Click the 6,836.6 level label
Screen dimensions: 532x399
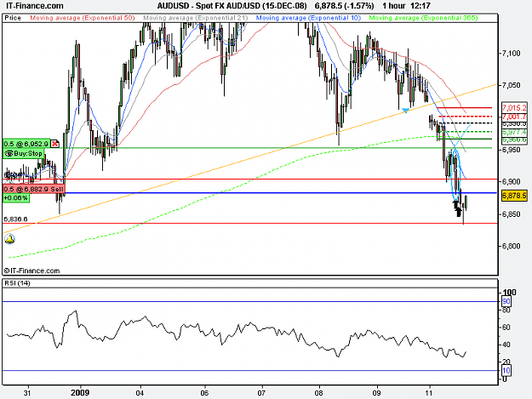(15, 219)
